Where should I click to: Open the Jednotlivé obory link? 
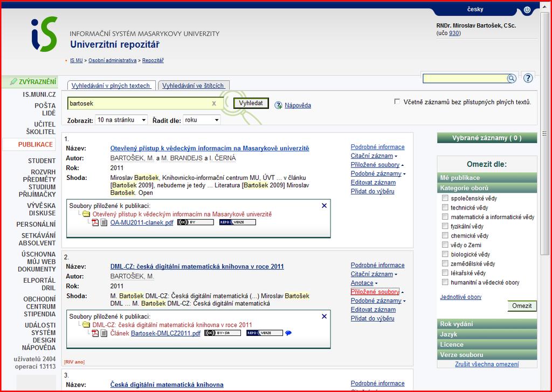460,297
